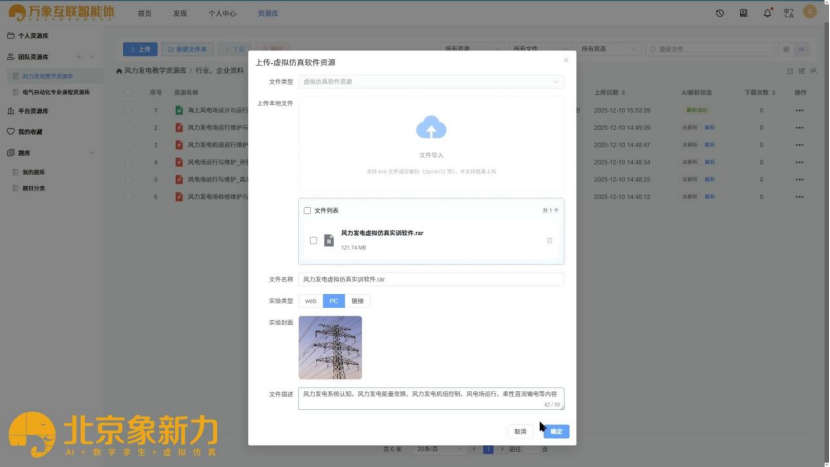Click the language translate icon

(x=789, y=13)
